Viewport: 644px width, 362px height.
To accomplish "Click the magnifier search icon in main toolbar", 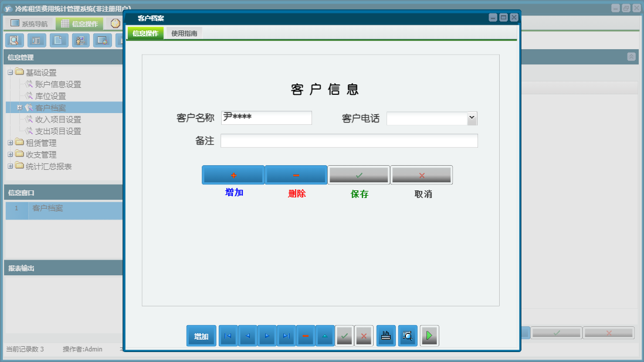I will click(x=15, y=40).
